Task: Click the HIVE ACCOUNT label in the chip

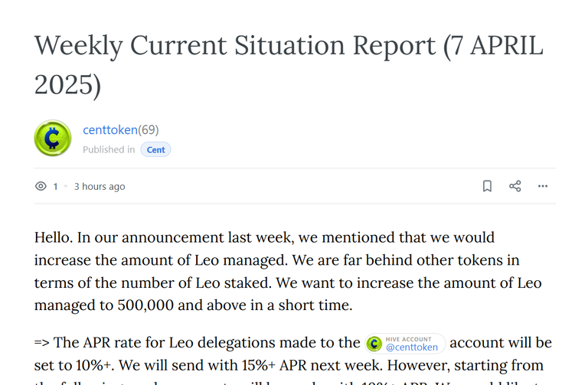Action: tap(408, 339)
